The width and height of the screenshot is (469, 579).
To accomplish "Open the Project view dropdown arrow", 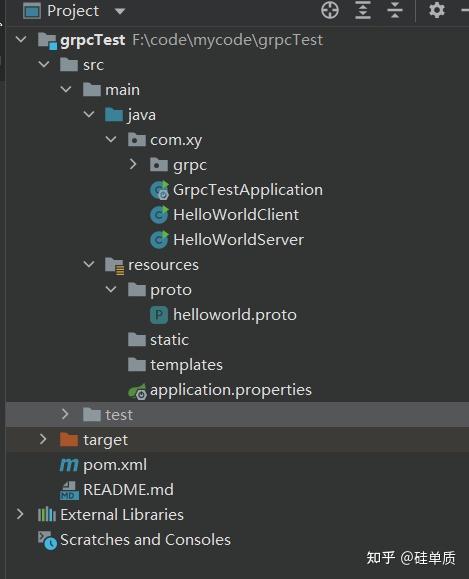I will (120, 11).
